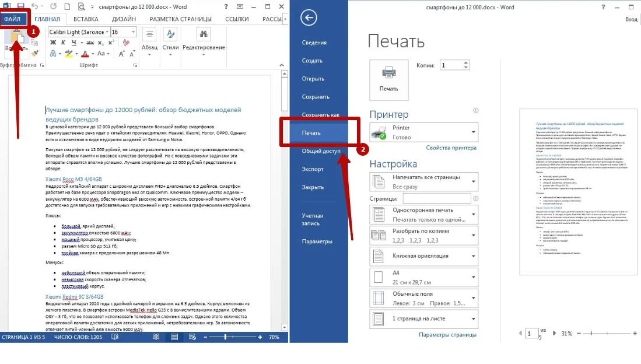Select Параметры in the backstage menu

[317, 242]
